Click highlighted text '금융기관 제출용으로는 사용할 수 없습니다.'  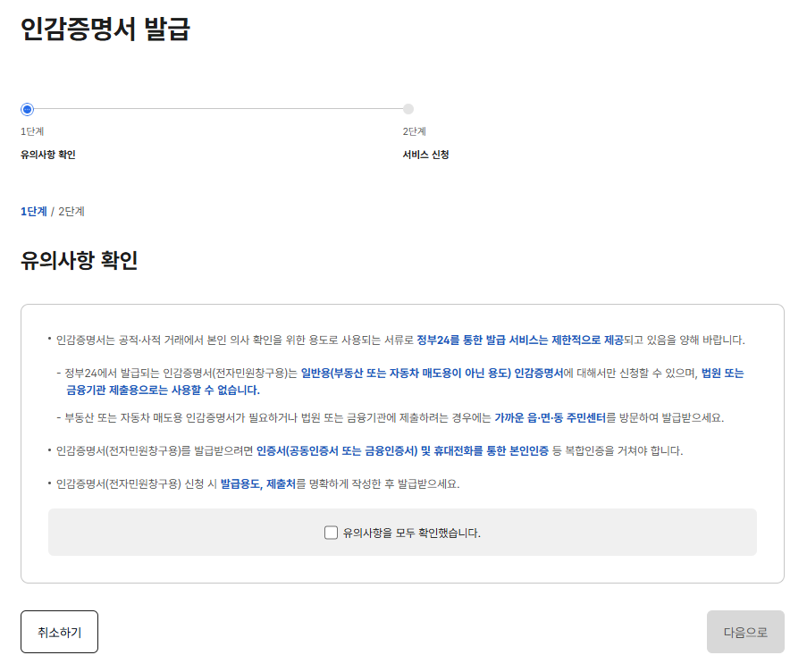164,390
